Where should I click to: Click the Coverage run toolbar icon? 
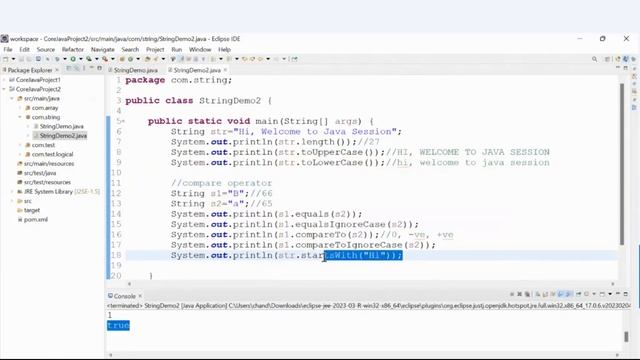(89, 59)
